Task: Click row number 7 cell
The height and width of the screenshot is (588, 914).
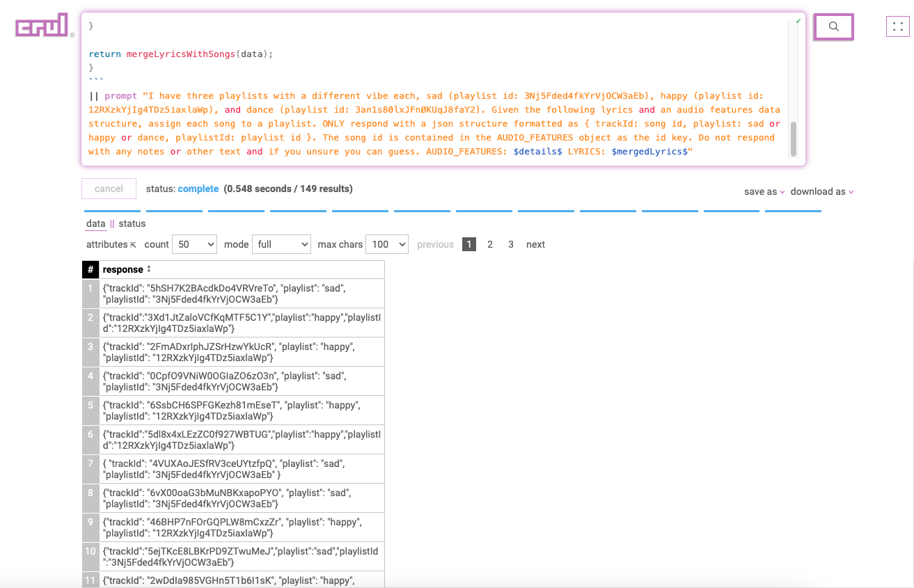Action: 90,468
